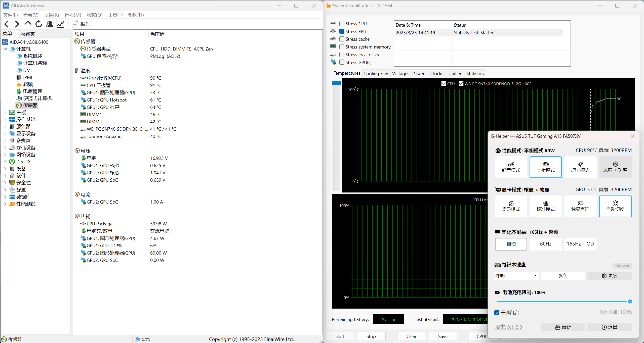Enable the Stress CPU checkbox
The image size is (644, 343).
(342, 23)
